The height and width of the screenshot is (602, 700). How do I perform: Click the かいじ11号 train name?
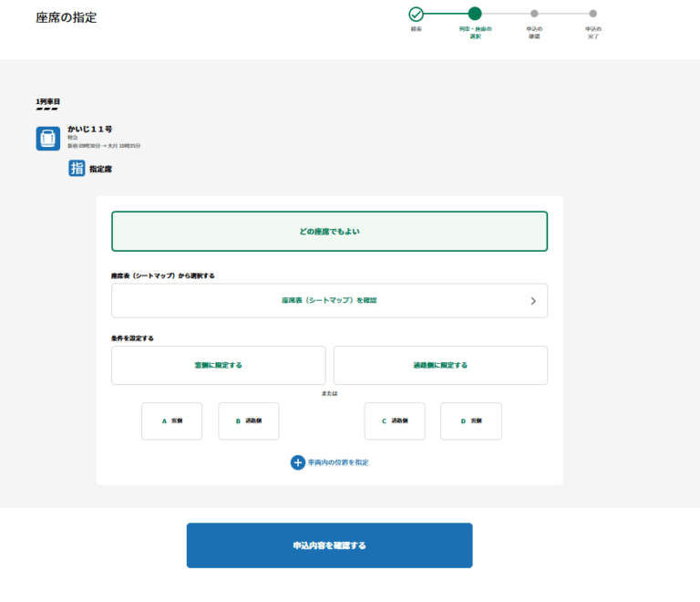tap(90, 130)
